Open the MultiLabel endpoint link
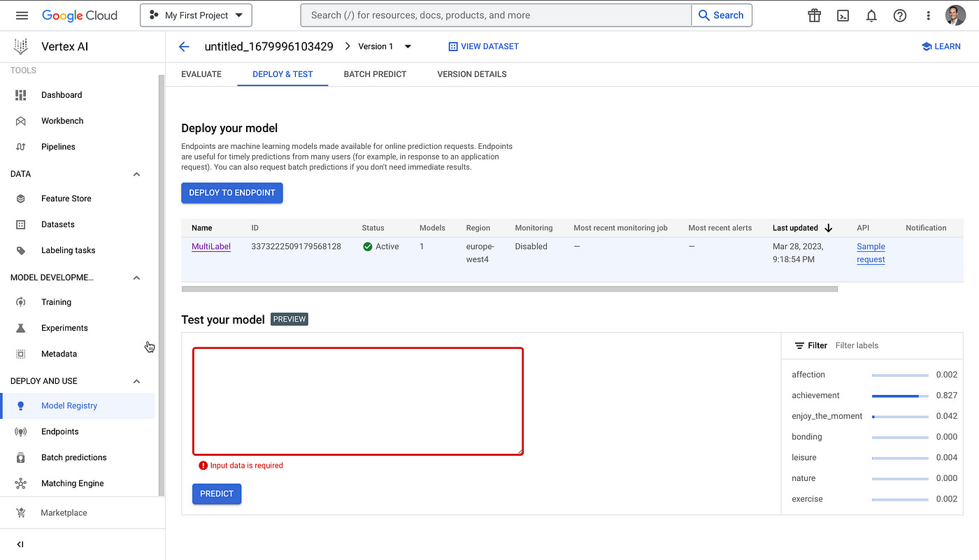Viewport: 979px width, 560px height. point(211,247)
